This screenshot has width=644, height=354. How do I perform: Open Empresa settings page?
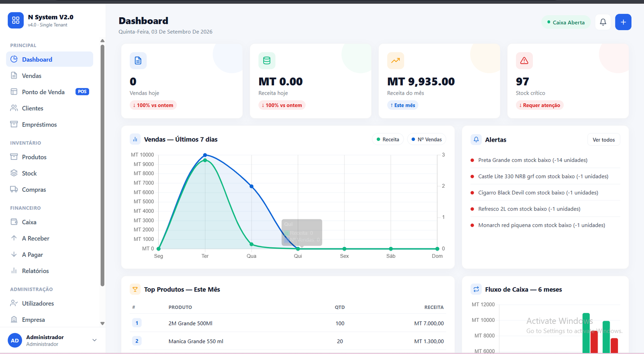pos(50,320)
